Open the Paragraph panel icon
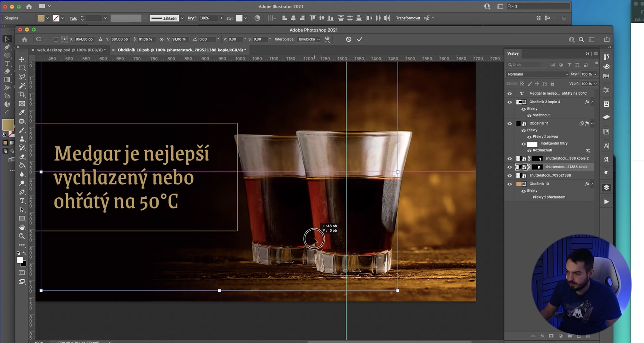Viewport: 644px width, 343px height. 606,173
